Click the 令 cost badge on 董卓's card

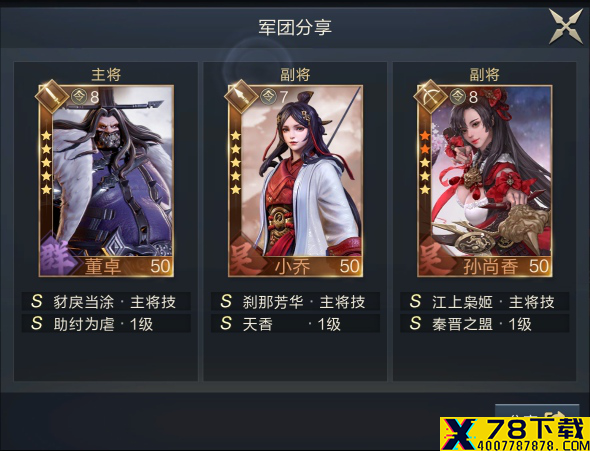tap(79, 97)
